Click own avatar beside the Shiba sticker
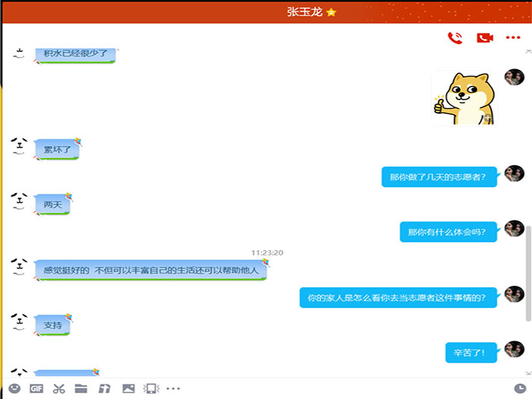532x399 pixels. [515, 77]
